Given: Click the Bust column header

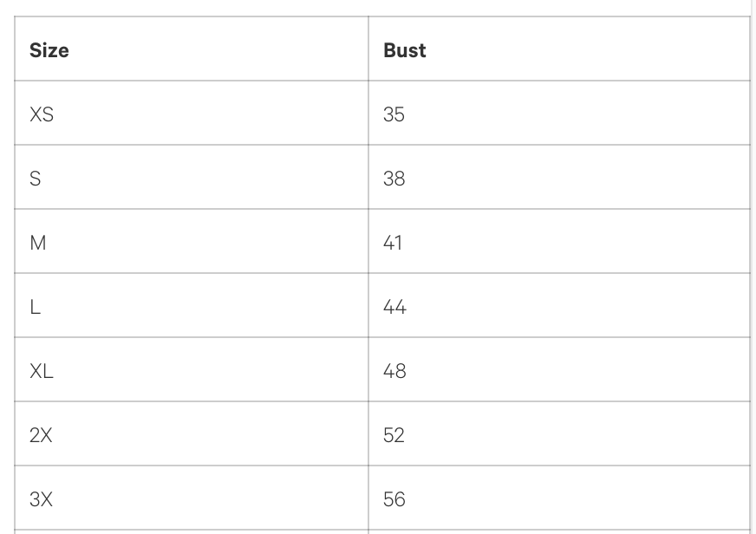Looking at the screenshot, I should pos(404,50).
